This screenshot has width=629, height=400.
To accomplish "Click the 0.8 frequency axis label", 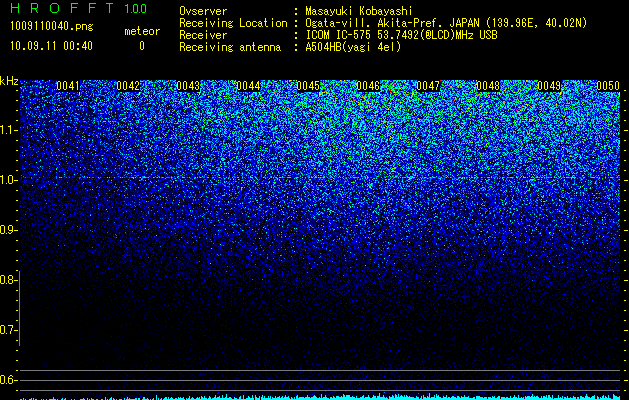I will pyautogui.click(x=8, y=280).
